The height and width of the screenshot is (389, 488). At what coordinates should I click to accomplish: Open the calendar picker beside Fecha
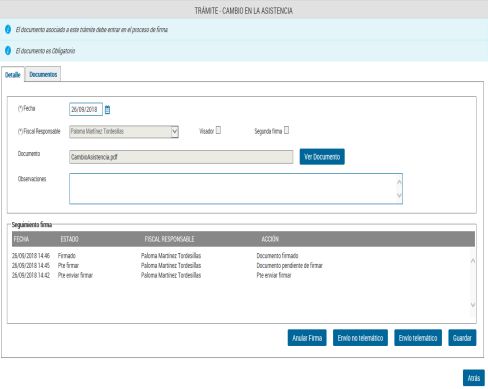107,110
